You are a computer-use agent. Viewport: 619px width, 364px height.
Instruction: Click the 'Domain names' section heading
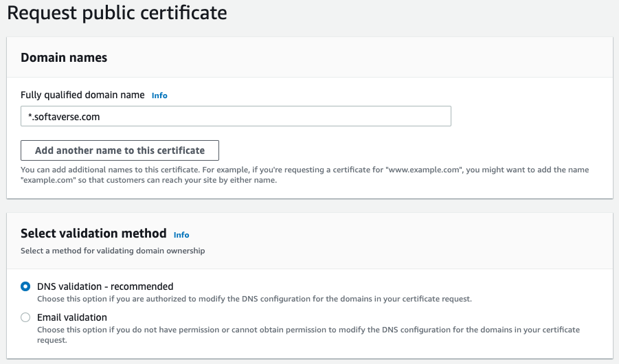point(64,58)
